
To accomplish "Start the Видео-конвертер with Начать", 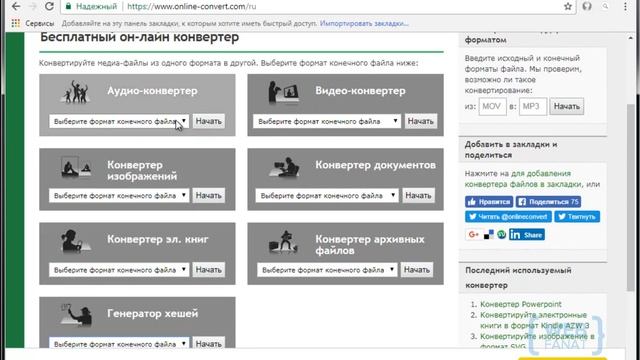I will [x=421, y=121].
